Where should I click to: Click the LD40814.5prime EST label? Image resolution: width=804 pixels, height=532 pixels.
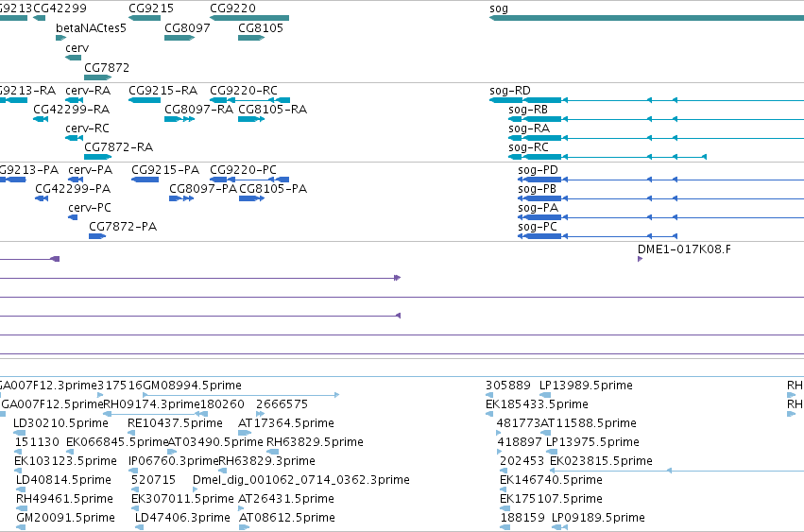63,481
